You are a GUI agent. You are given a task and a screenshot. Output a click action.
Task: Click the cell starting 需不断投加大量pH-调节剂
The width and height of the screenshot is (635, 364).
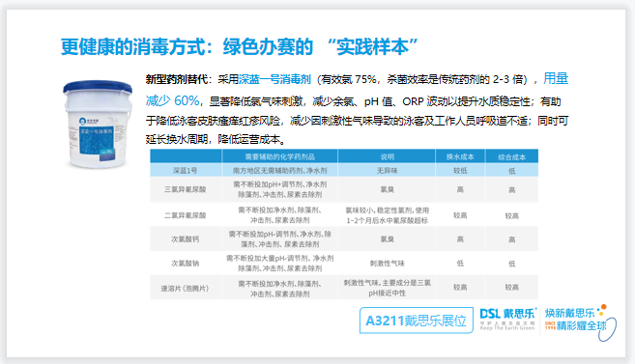[x=280, y=263]
